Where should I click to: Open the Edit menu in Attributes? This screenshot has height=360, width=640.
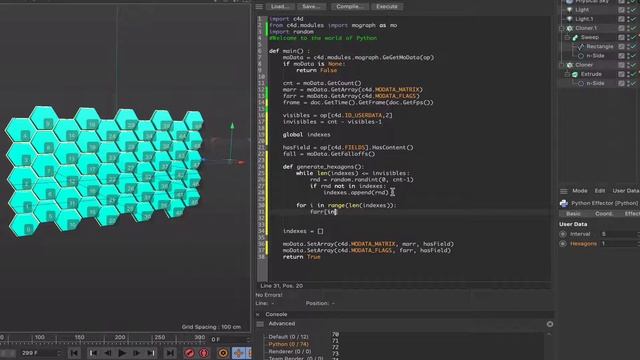(600, 191)
